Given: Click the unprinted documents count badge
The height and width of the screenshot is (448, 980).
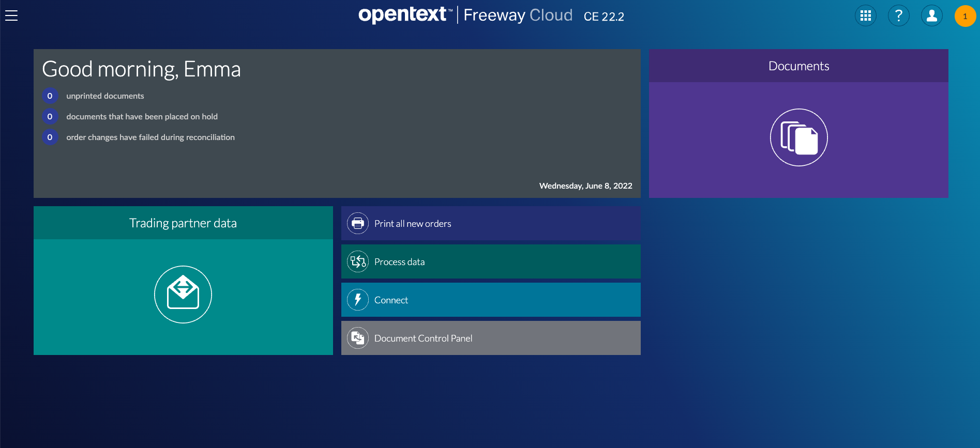Looking at the screenshot, I should [x=50, y=96].
